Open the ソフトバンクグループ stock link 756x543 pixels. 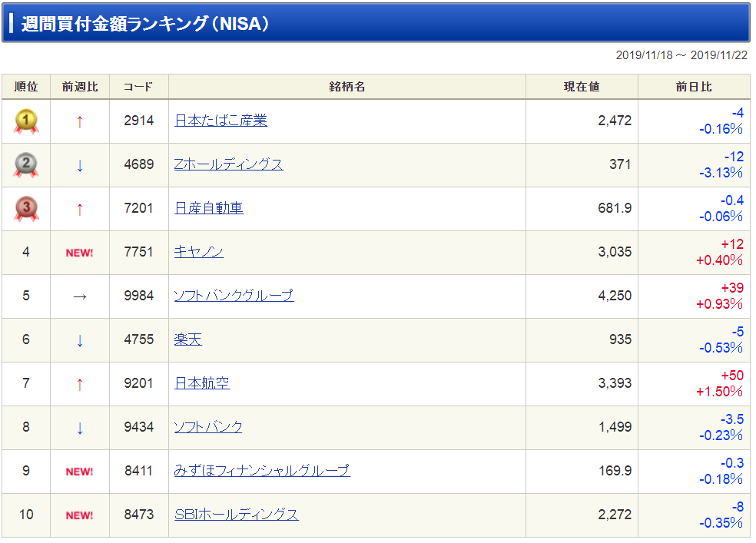pyautogui.click(x=234, y=296)
